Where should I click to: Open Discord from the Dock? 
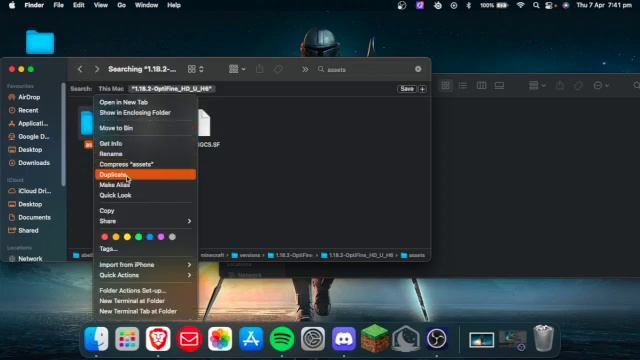(344, 339)
